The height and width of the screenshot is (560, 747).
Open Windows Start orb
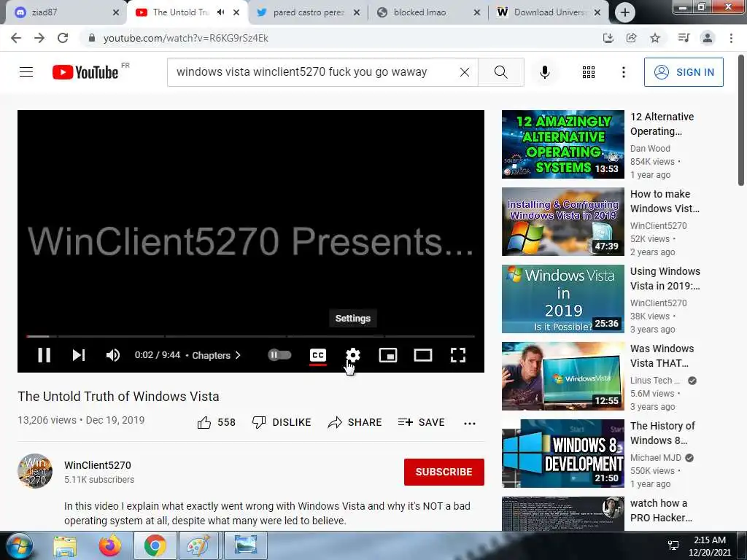pyautogui.click(x=20, y=545)
